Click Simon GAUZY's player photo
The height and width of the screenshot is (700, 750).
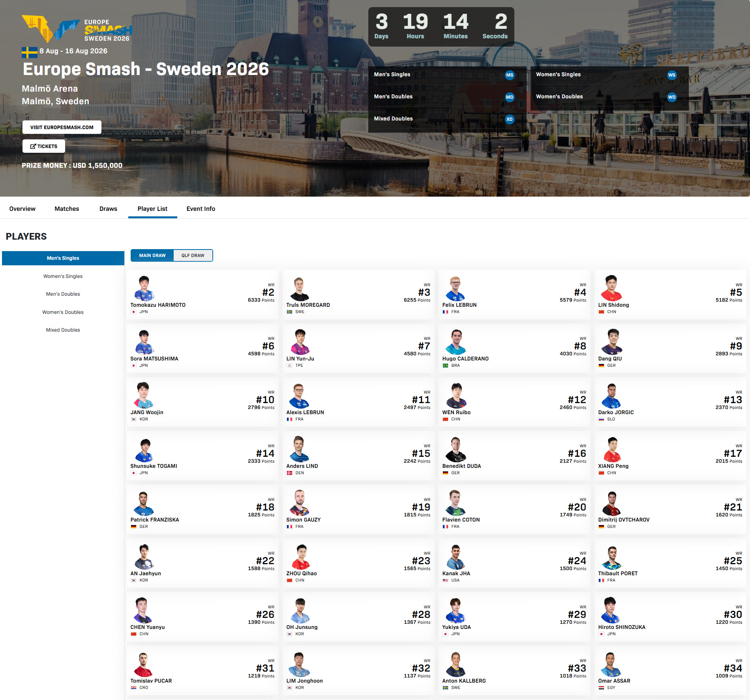(x=300, y=503)
